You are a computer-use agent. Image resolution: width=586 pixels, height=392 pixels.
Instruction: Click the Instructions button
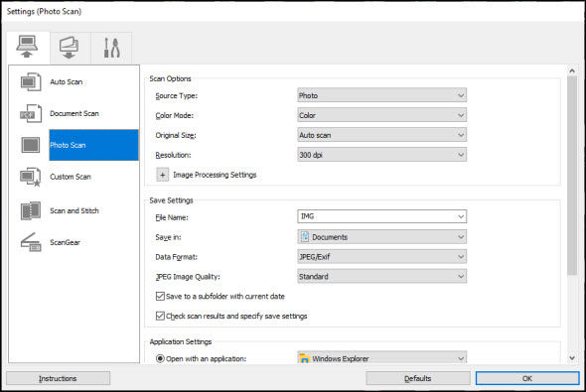click(58, 378)
